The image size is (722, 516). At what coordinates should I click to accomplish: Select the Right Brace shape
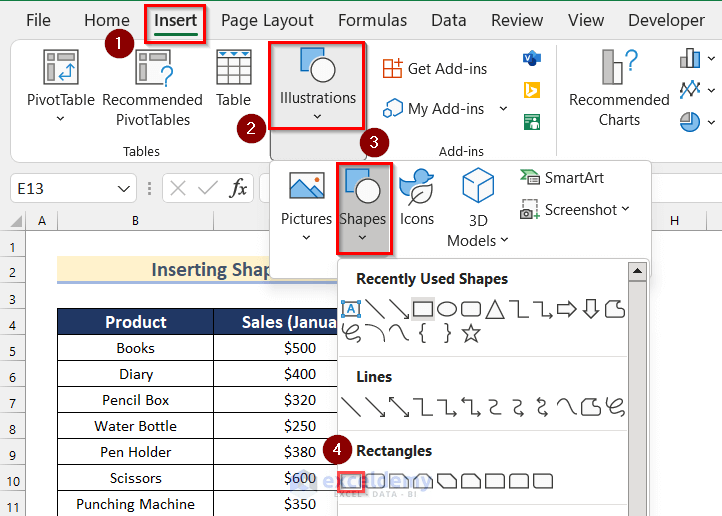coord(447,333)
